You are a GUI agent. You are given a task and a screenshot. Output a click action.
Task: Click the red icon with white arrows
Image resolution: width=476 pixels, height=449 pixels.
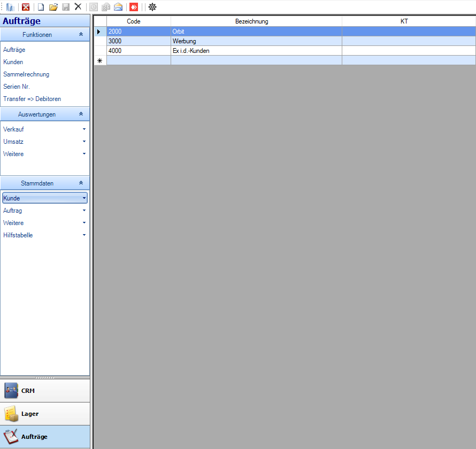point(134,7)
